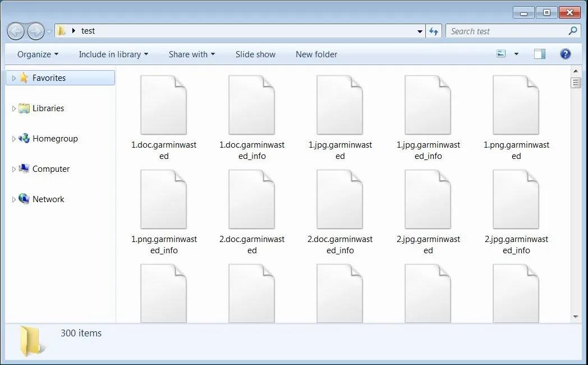This screenshot has width=588, height=365.
Task: Select file icon of 1.jpg.garminwasted_info
Action: (x=428, y=104)
